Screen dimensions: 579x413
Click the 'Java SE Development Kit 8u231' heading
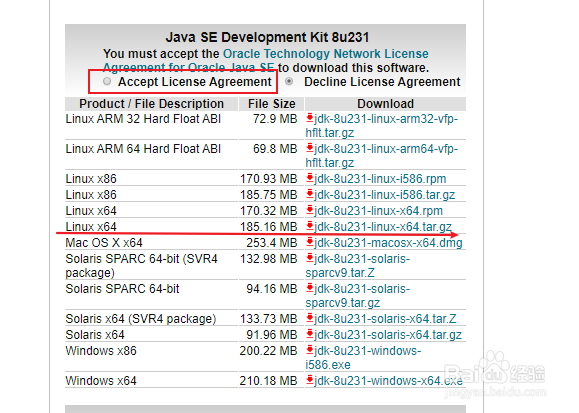coord(267,37)
